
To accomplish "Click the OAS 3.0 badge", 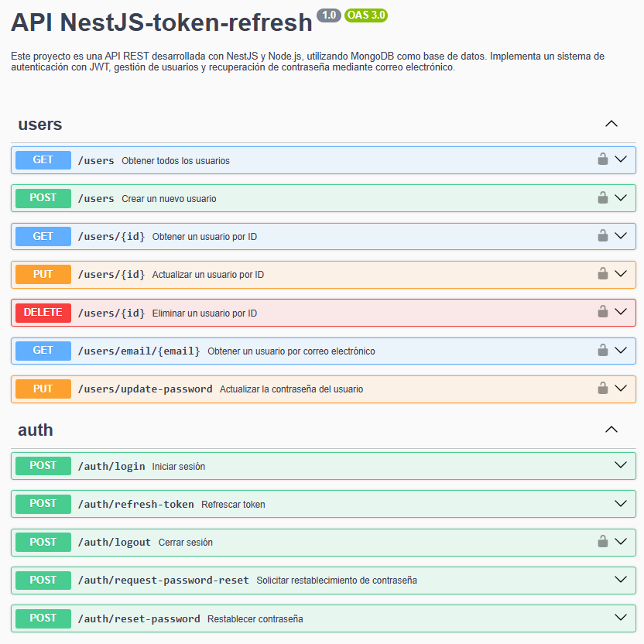I will 366,15.
